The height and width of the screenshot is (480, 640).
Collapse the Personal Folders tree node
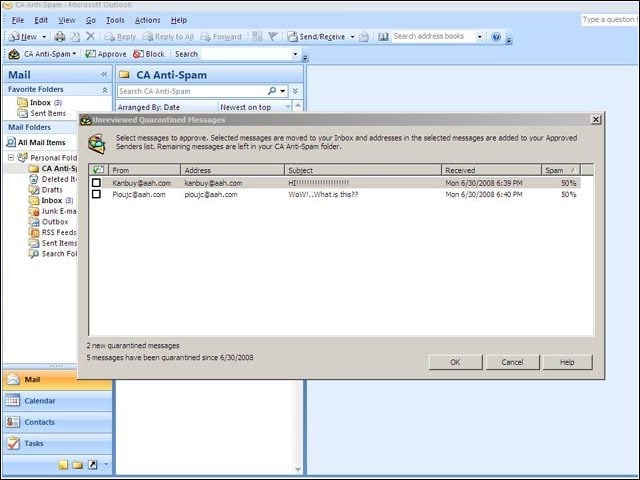click(x=11, y=157)
